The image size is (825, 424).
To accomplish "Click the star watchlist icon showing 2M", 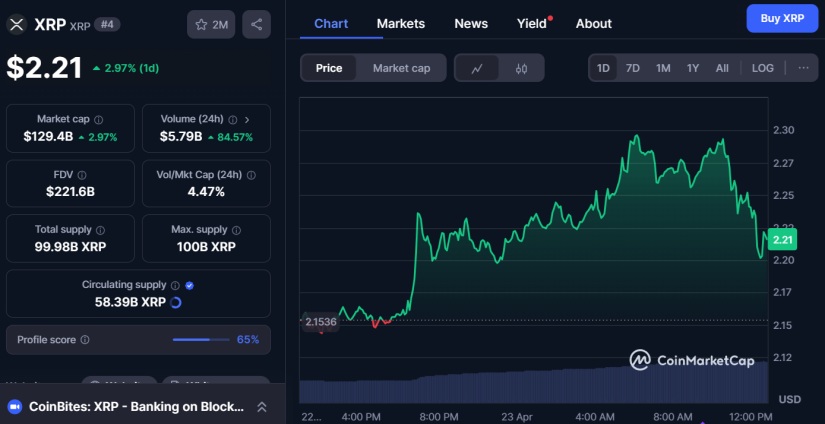I will [211, 24].
